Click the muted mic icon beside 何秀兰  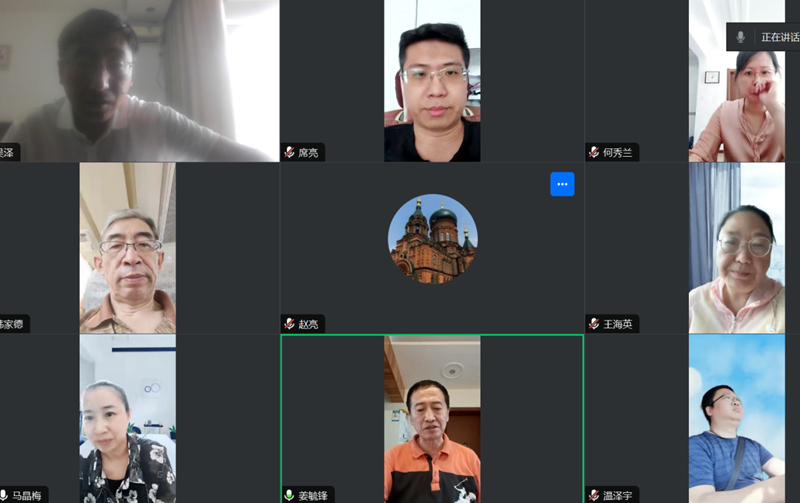[x=594, y=153]
